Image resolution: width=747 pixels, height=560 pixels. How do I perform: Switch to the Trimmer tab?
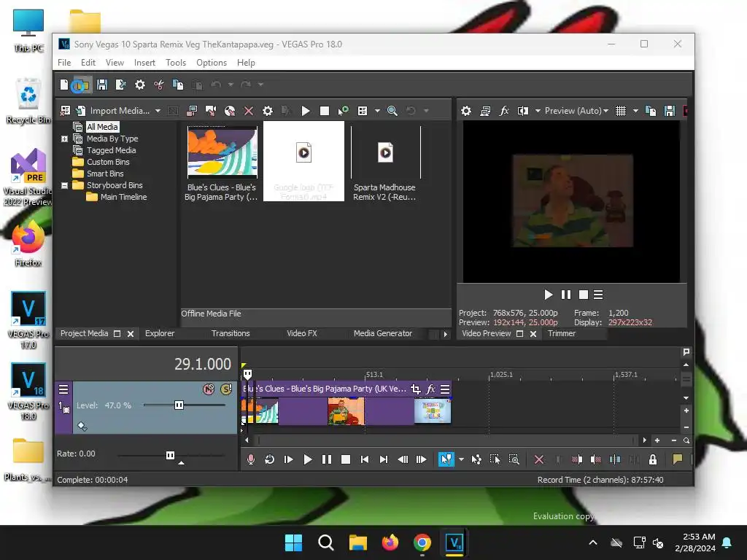(562, 333)
